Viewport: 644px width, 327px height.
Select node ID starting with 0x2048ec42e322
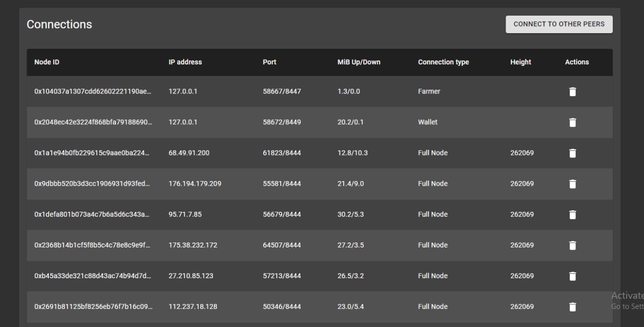(93, 122)
